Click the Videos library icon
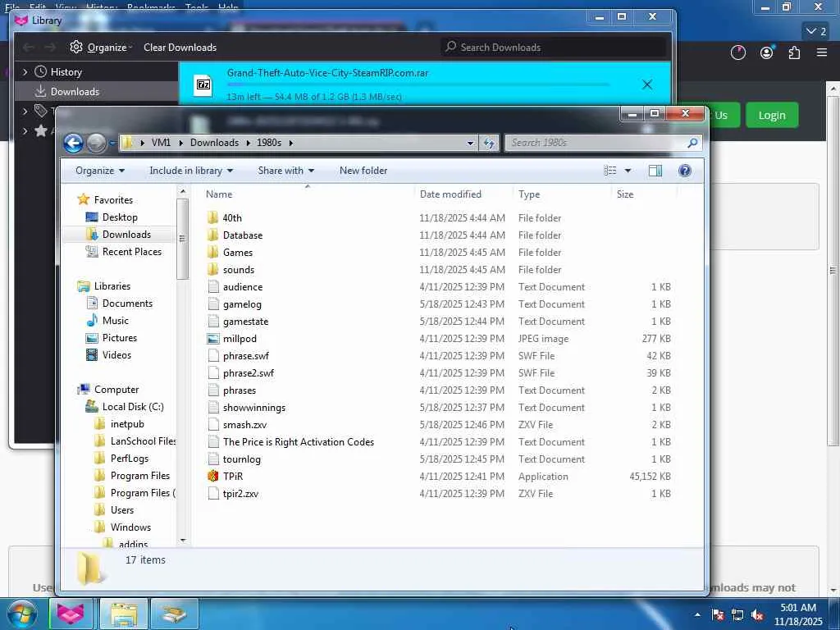840x630 pixels. 92,354
